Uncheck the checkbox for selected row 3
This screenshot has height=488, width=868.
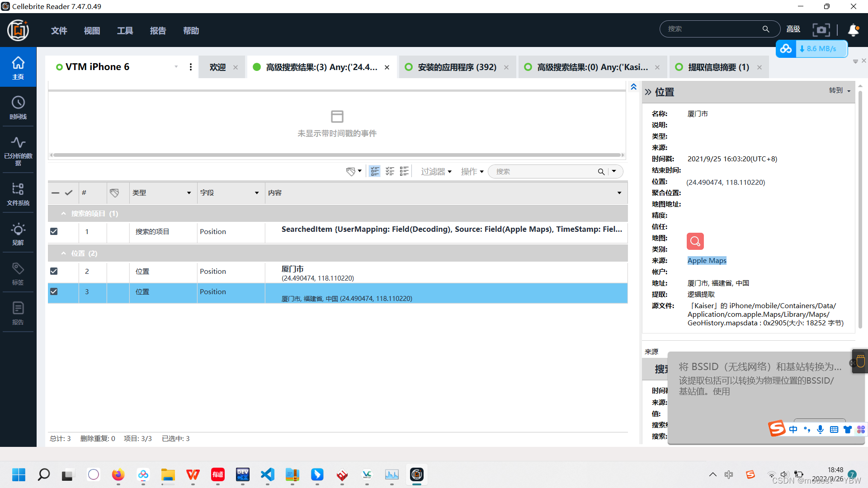[x=54, y=291]
